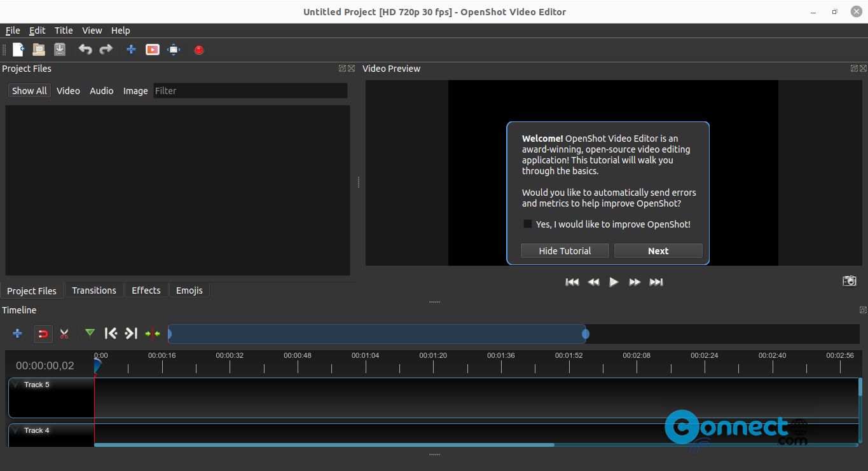The width and height of the screenshot is (868, 471).
Task: Jump to the end of the video
Action: tap(656, 282)
